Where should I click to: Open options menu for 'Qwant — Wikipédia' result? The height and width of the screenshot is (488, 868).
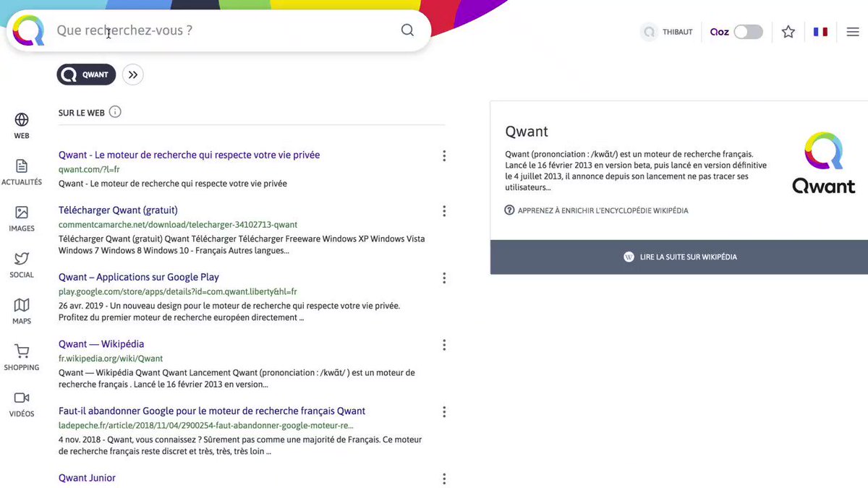point(444,345)
